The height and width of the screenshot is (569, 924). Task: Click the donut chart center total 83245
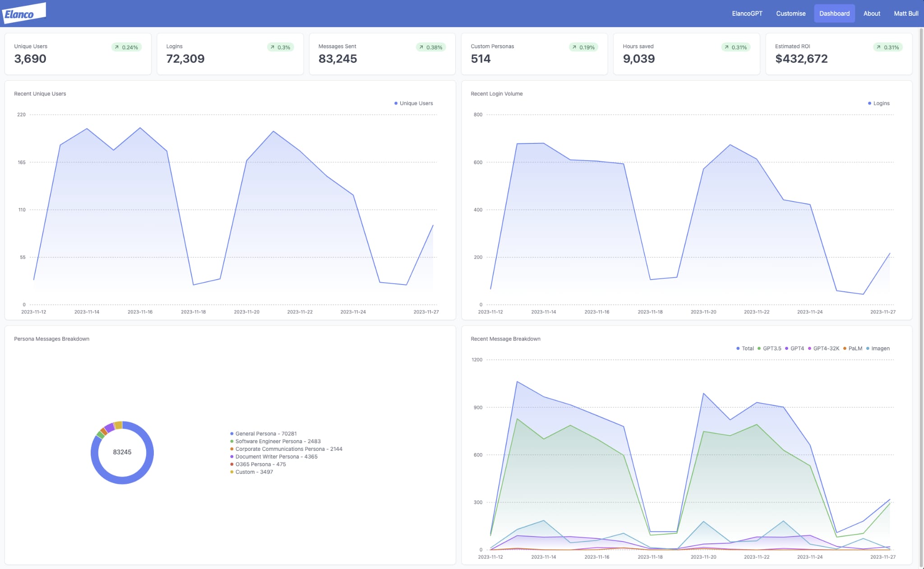[x=122, y=452]
